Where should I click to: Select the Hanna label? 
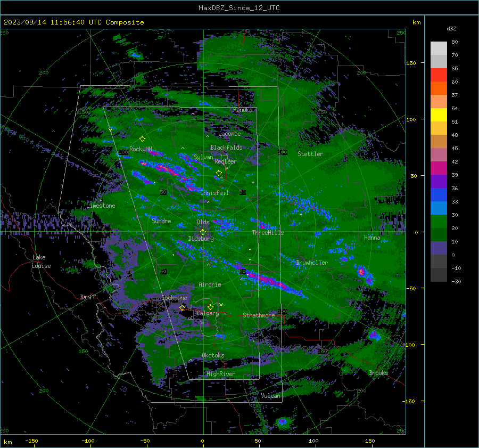(372, 238)
